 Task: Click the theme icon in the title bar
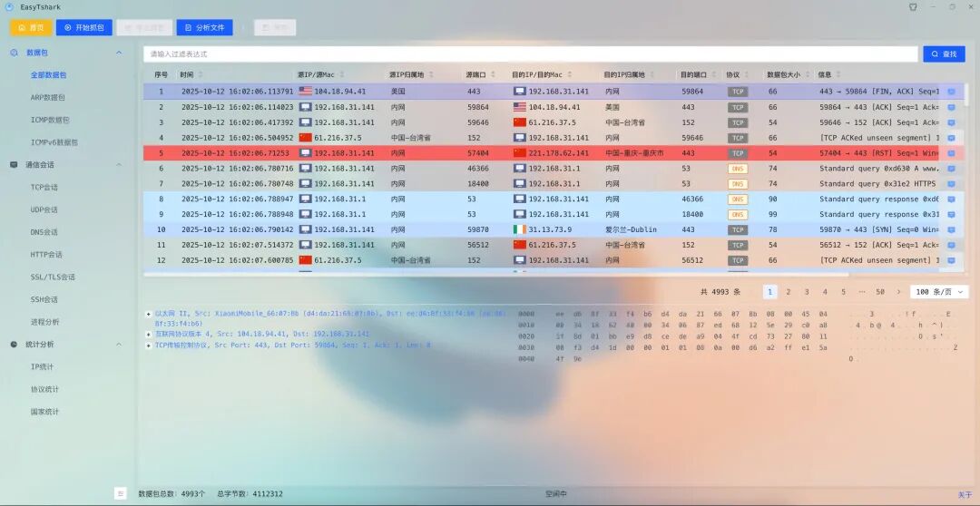[913, 6]
